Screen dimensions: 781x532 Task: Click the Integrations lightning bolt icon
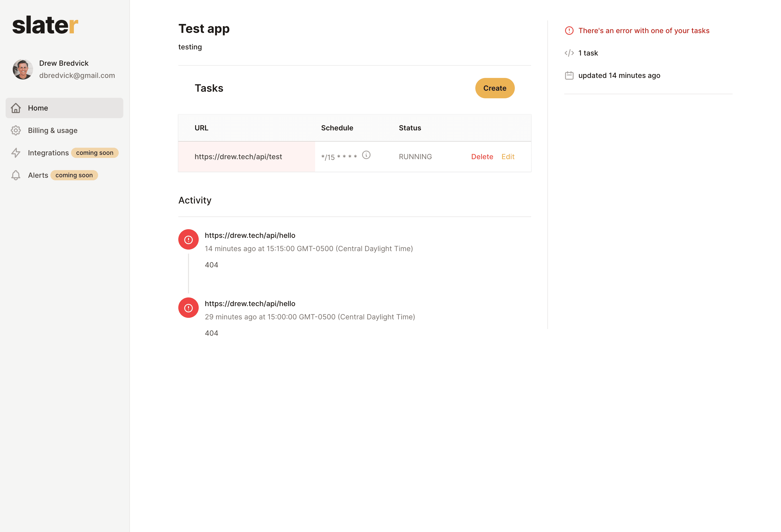click(16, 153)
